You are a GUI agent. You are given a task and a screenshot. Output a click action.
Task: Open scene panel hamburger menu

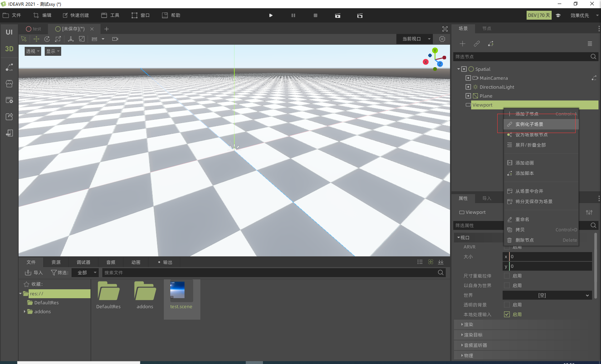pos(590,44)
